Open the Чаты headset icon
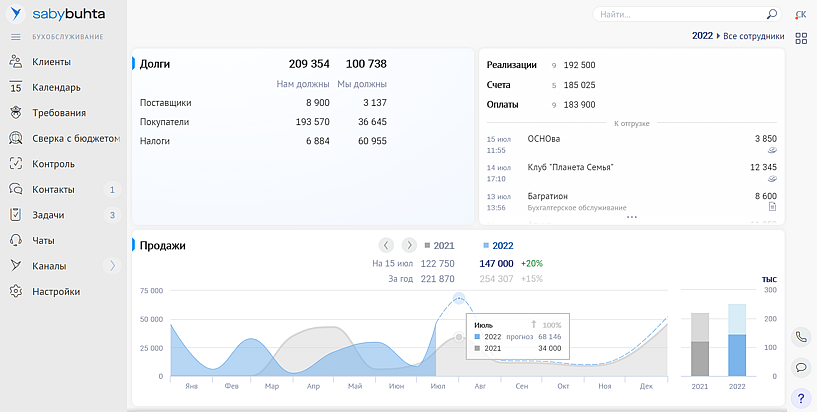 pyautogui.click(x=16, y=240)
